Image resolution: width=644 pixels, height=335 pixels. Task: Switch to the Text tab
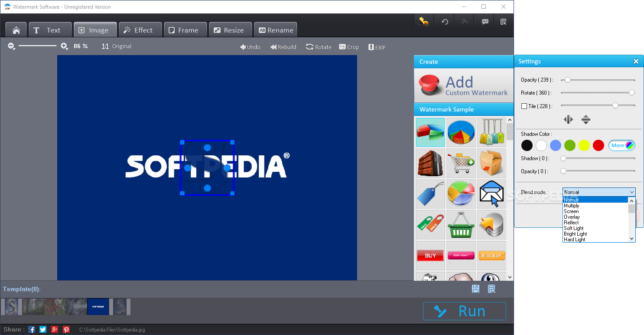50,30
